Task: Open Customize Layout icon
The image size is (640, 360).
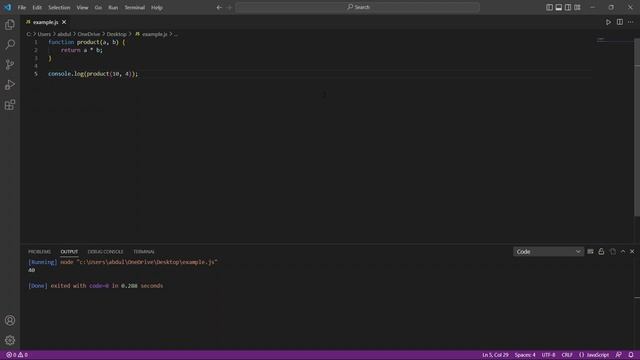Action: [x=577, y=7]
